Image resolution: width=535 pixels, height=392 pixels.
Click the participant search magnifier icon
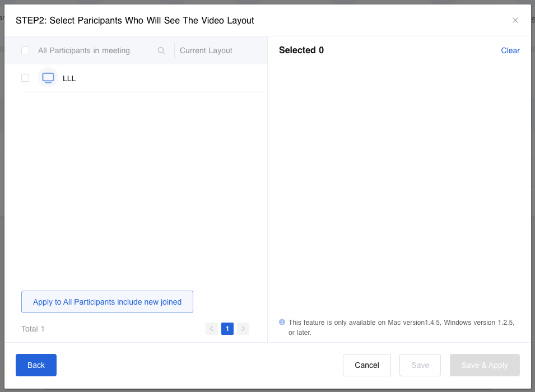161,50
